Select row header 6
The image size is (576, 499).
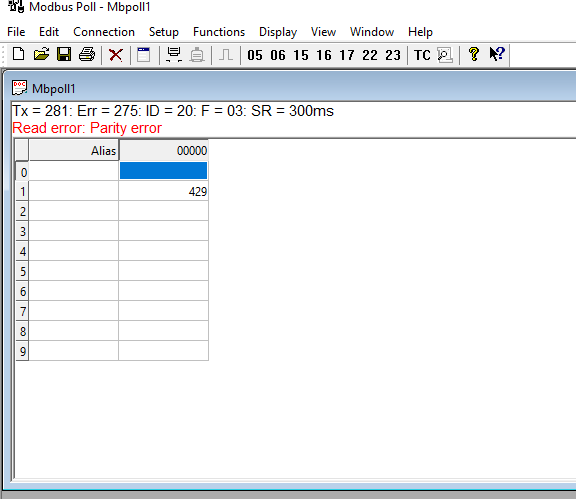[22, 291]
